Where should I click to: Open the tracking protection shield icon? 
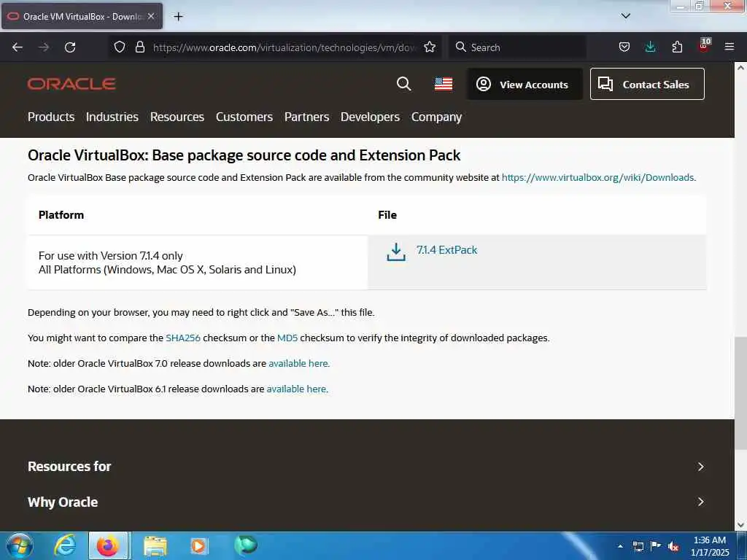click(x=120, y=47)
